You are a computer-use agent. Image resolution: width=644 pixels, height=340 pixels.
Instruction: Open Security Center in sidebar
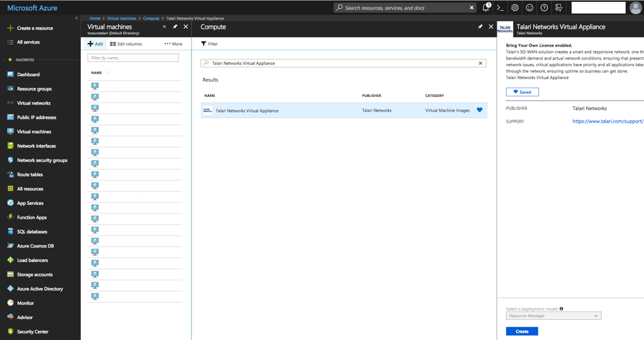33,331
